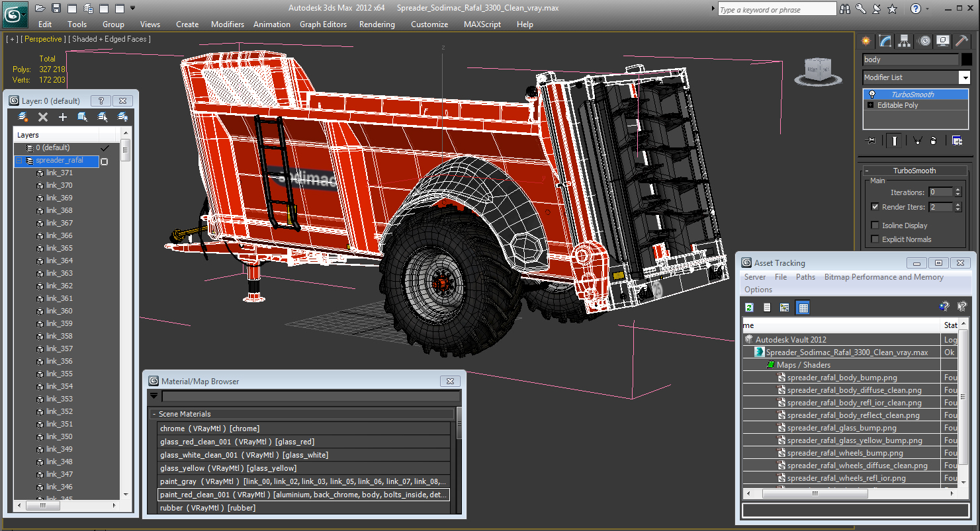Click Highlight Selected Objects' Layers icon
The image size is (980, 531).
click(x=103, y=117)
